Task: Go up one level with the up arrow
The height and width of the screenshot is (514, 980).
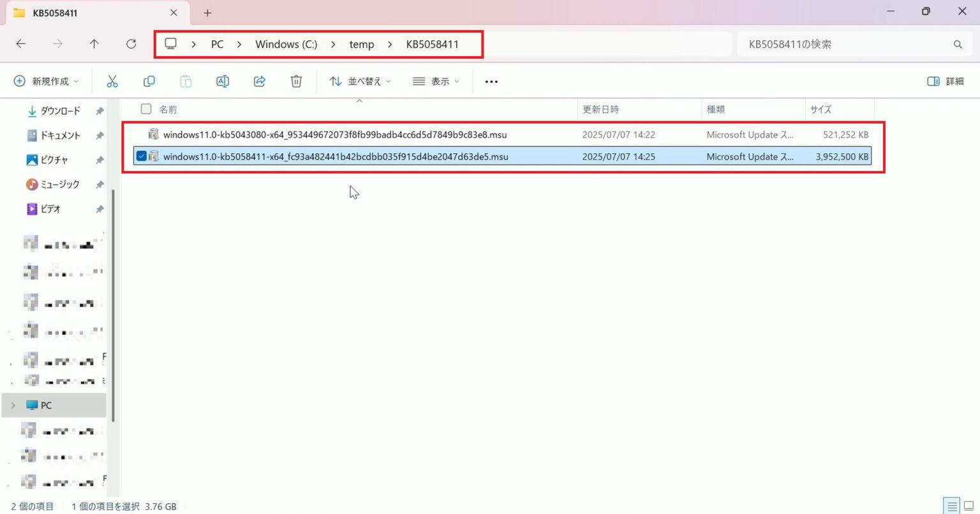Action: click(94, 43)
